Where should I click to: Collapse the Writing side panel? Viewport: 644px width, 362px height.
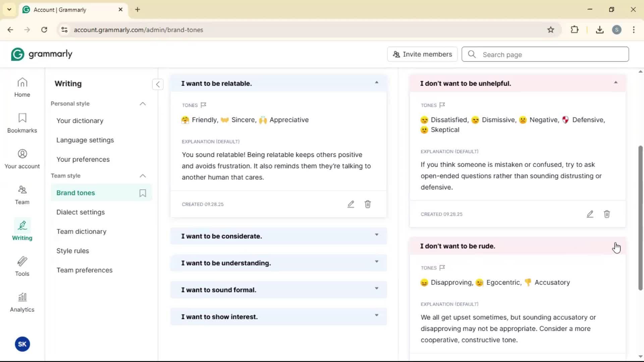(158, 84)
